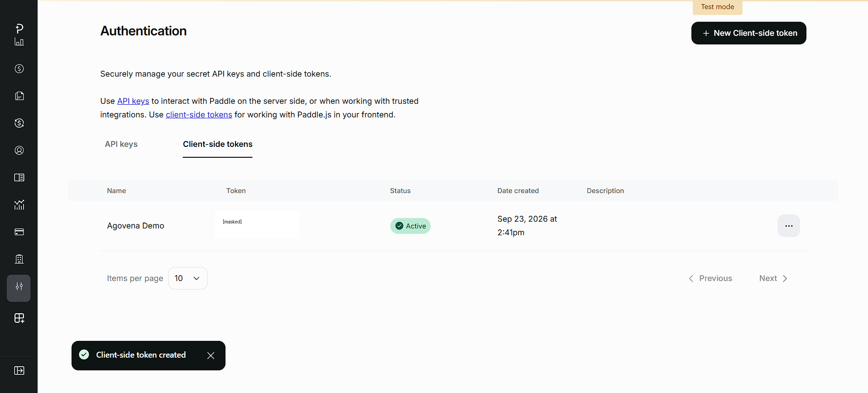
Task: Click the Test mode badge
Action: pos(718,7)
